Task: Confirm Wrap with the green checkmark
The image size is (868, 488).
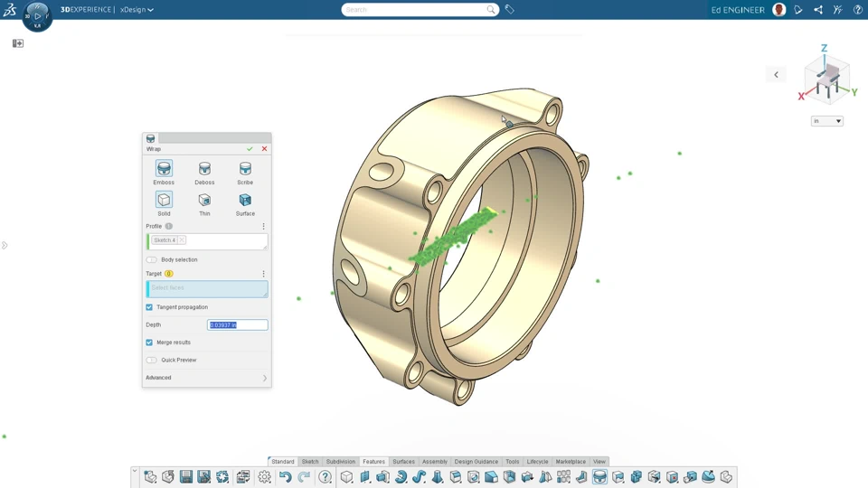Action: pyautogui.click(x=250, y=149)
